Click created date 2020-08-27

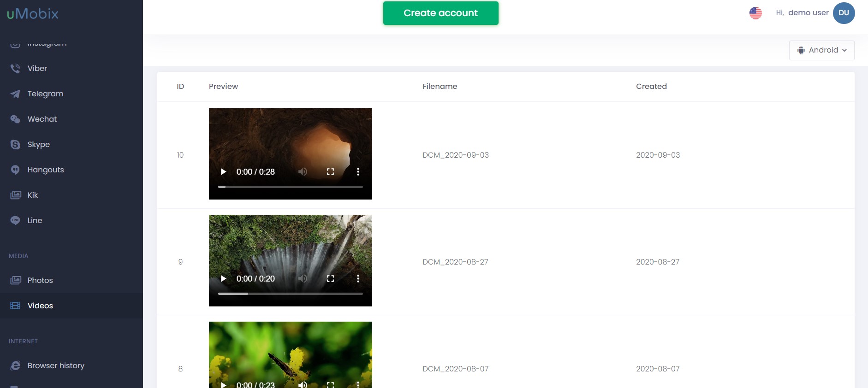tap(658, 262)
